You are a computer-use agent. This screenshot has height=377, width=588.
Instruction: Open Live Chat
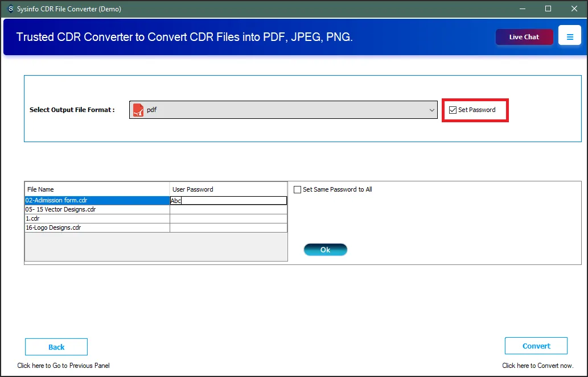tap(524, 37)
